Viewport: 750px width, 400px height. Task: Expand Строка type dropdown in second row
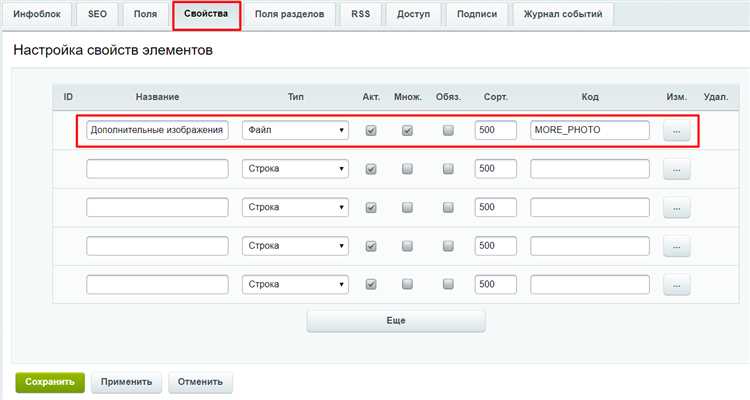295,169
